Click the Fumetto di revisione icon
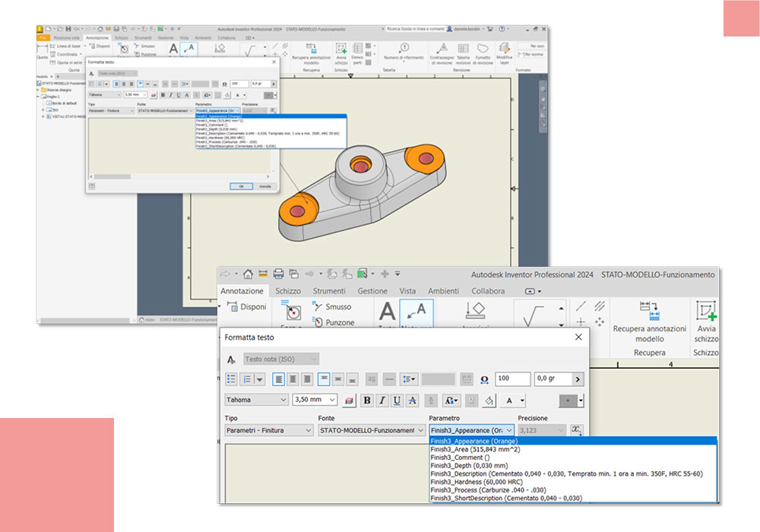This screenshot has height=532, width=760. (x=483, y=49)
